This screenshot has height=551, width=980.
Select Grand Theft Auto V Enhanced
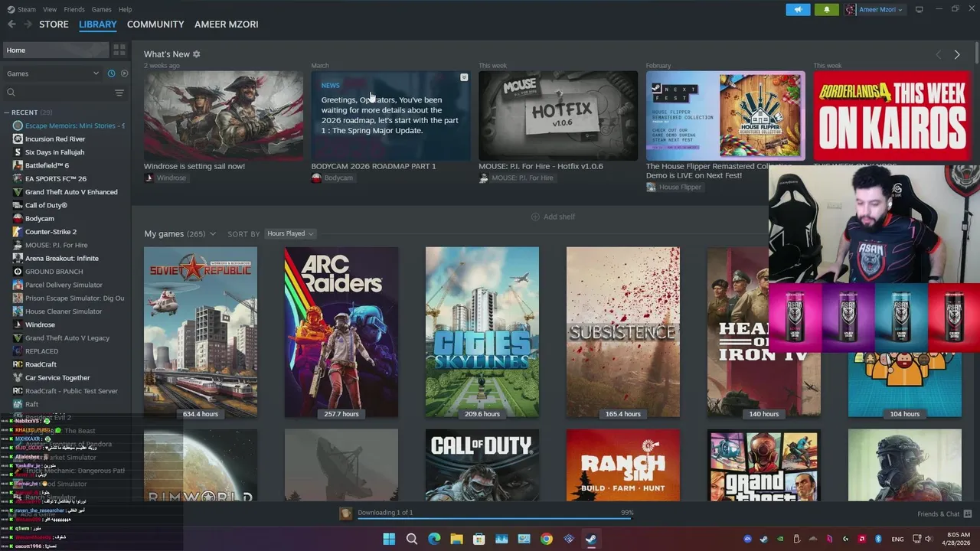pos(71,192)
